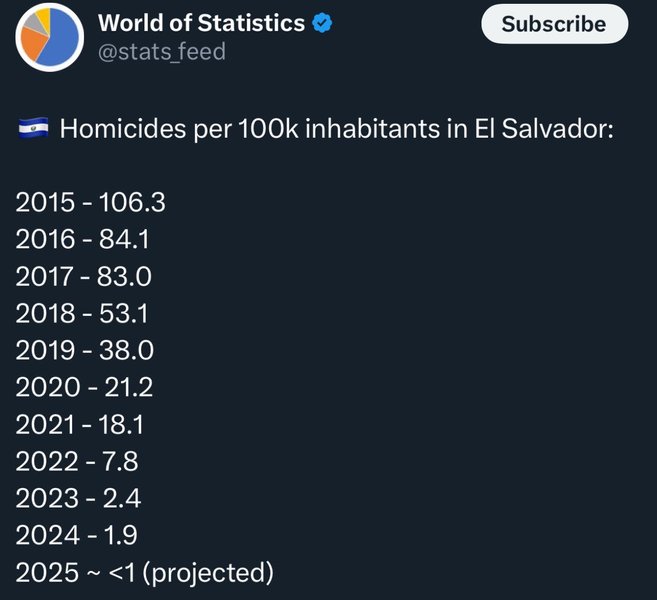This screenshot has height=600, width=657.
Task: Click the 2019 - 38.0 line
Action: [x=85, y=350]
